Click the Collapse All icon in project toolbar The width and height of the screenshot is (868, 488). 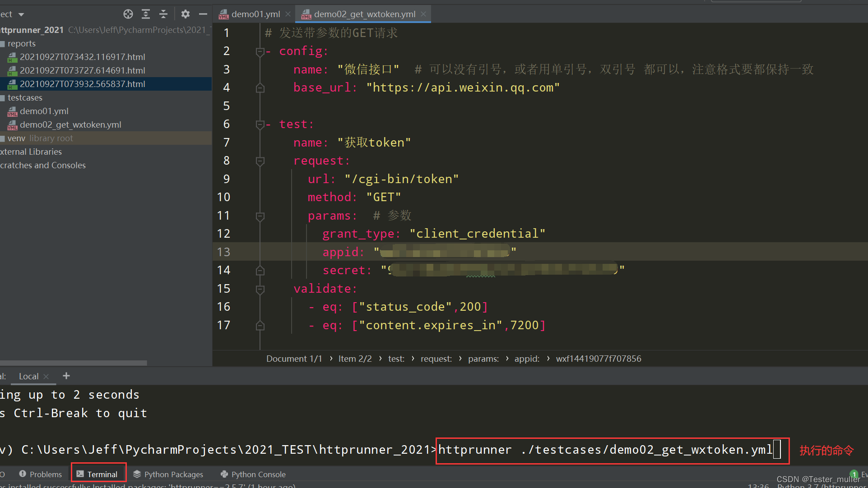pyautogui.click(x=163, y=14)
